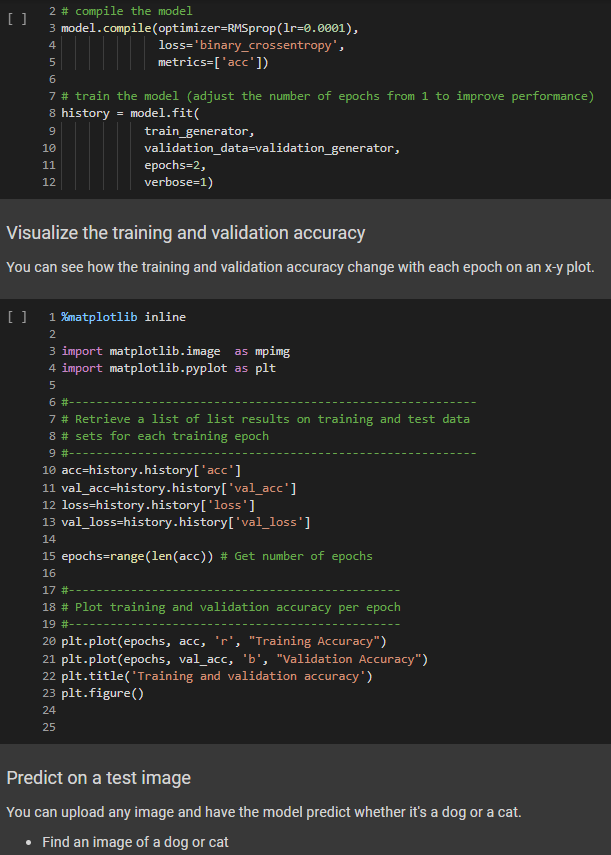Click the '# Retrieve a list of list results' comment
Viewport: 611px width, 855px height.
[265, 419]
